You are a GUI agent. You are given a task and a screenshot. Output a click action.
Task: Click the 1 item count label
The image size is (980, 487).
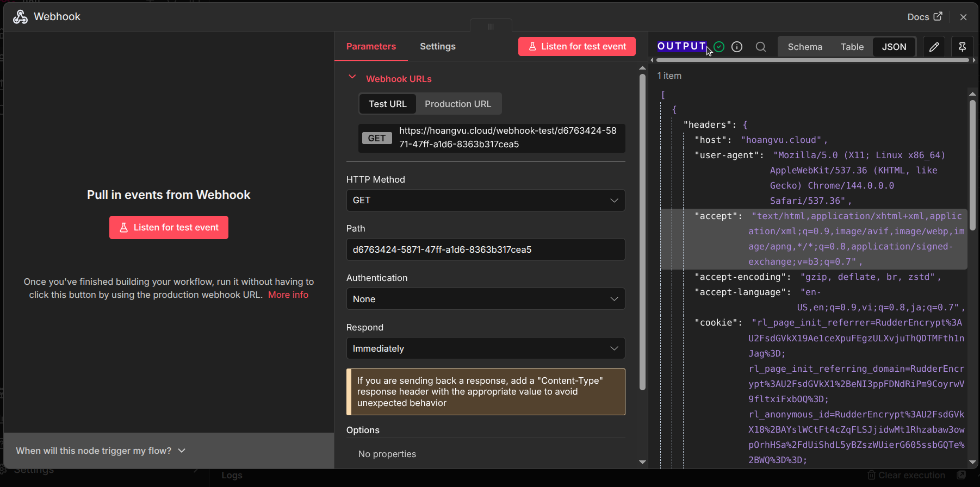669,76
